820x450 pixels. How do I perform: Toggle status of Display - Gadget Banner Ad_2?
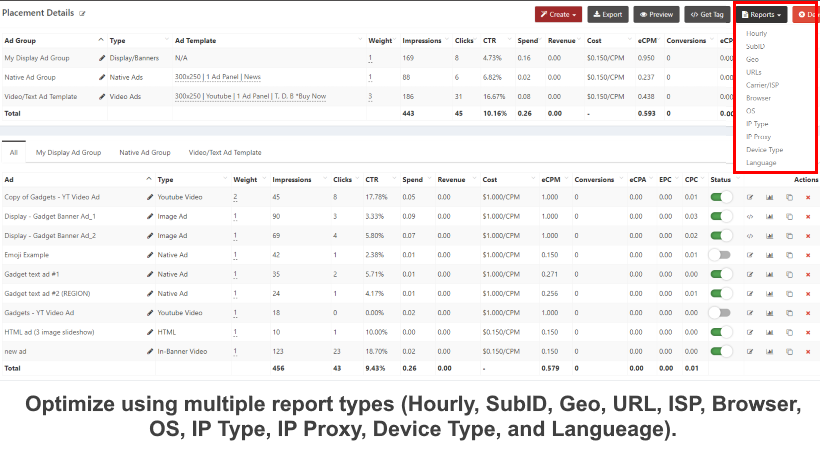[721, 236]
